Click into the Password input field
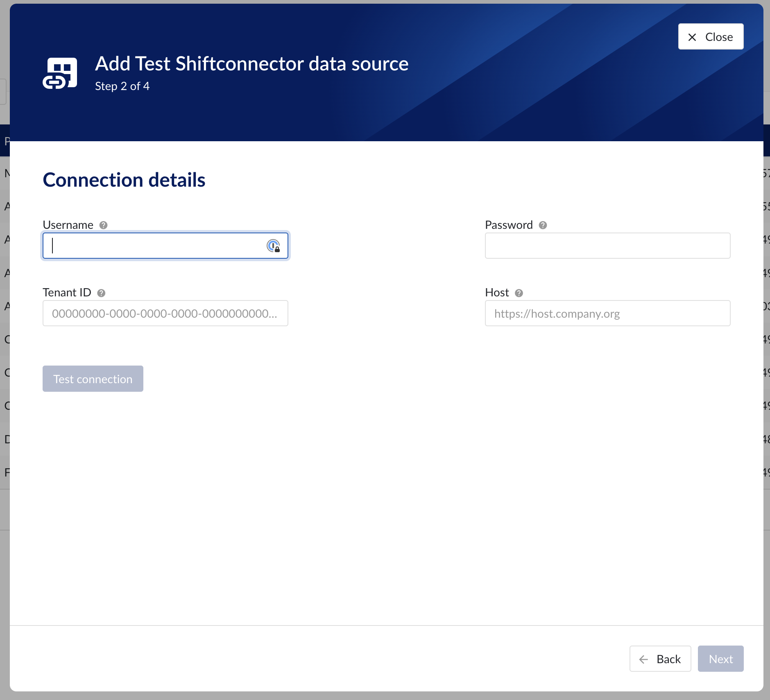Viewport: 770px width, 700px height. pos(607,246)
